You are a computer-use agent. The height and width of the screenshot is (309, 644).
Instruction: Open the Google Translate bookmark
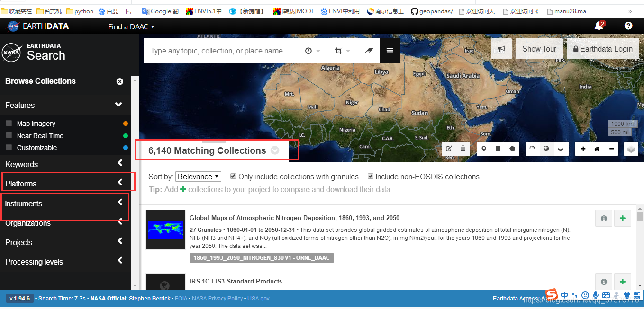pyautogui.click(x=161, y=11)
